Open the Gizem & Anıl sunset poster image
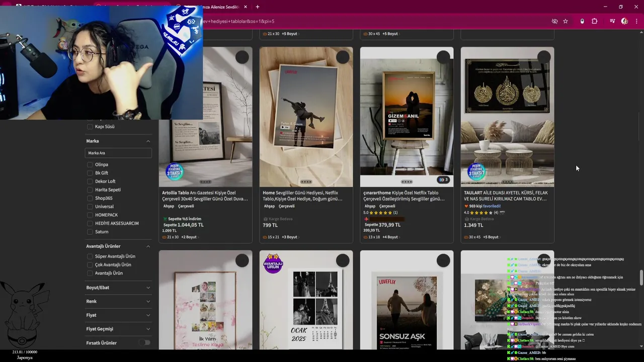 (x=407, y=117)
